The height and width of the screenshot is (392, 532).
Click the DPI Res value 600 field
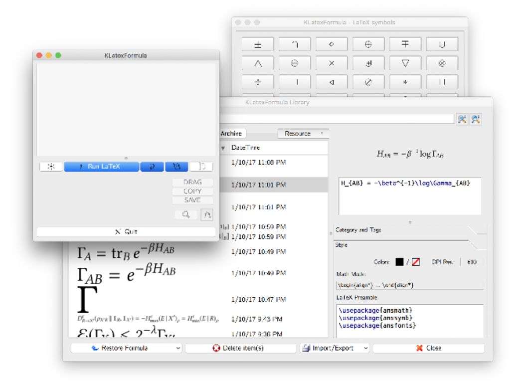[x=472, y=262]
